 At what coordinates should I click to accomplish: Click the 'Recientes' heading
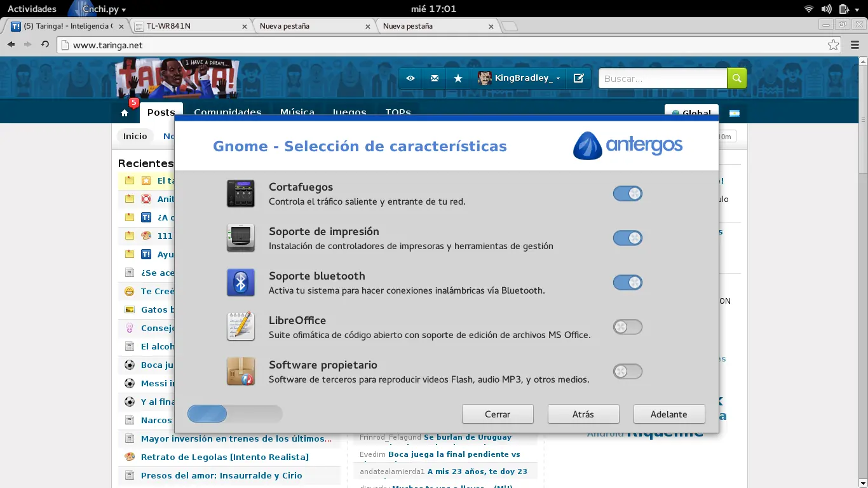(146, 164)
